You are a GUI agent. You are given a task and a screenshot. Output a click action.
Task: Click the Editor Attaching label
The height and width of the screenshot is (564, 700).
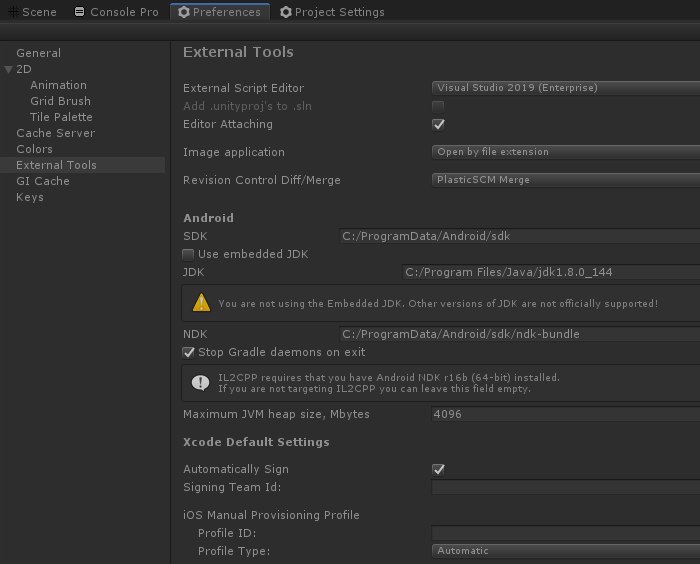228,124
